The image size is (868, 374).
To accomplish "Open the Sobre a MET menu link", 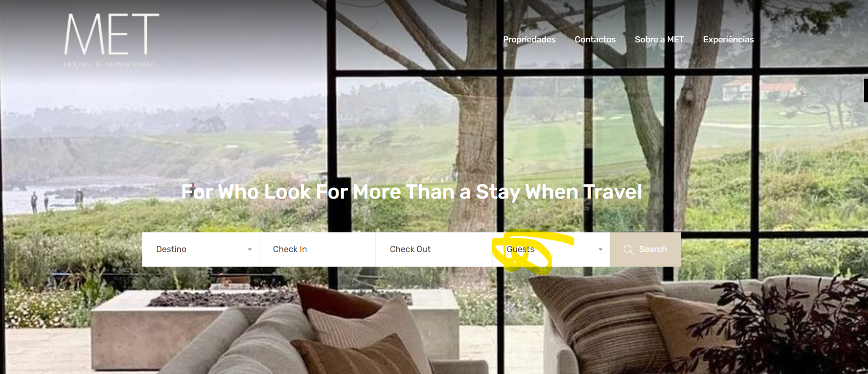I will pos(659,39).
